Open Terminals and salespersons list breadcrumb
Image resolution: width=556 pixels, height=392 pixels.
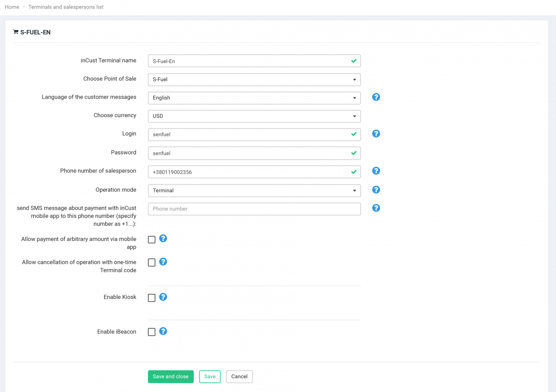[66, 7]
